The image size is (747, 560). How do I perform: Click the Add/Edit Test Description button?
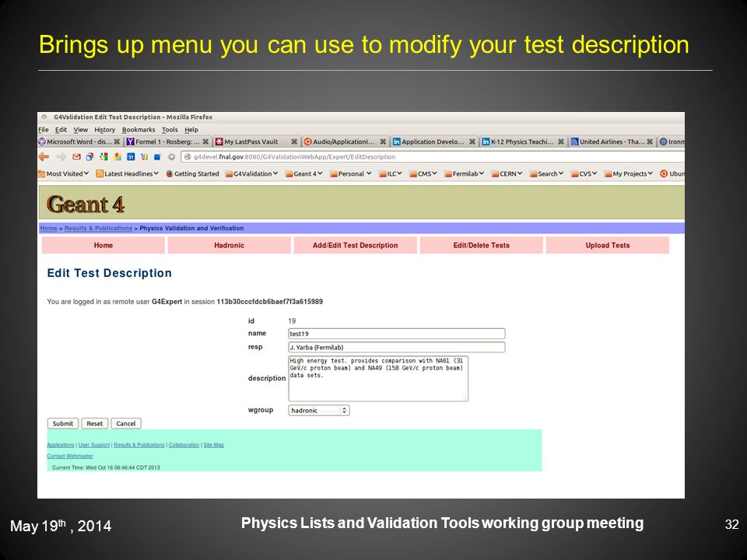tap(356, 245)
